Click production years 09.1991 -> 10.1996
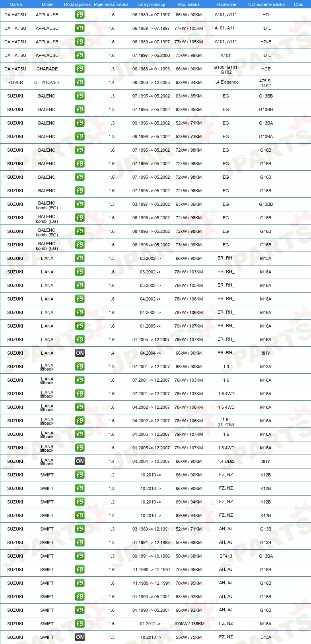This screenshot has width=311, height=644. [x=151, y=556]
